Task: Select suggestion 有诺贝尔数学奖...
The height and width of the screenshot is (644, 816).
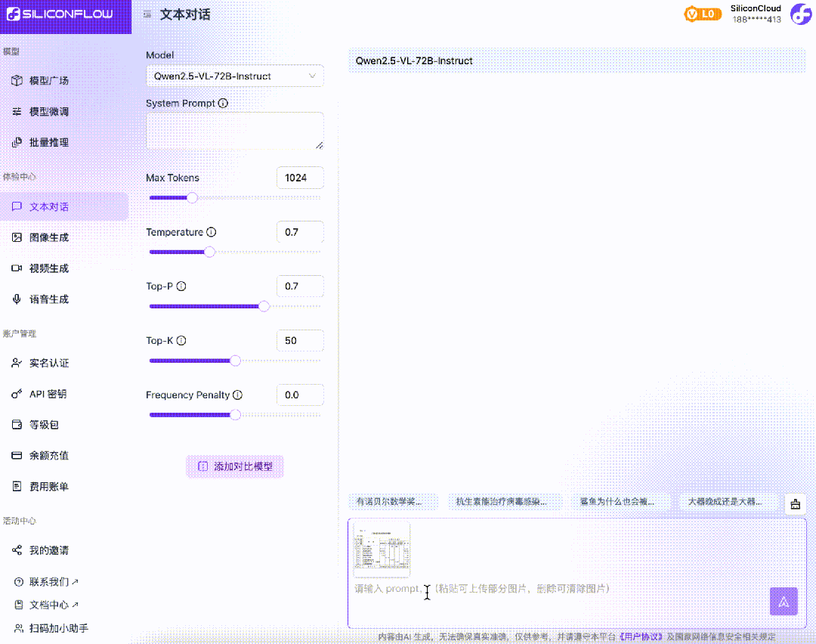Action: pyautogui.click(x=394, y=501)
